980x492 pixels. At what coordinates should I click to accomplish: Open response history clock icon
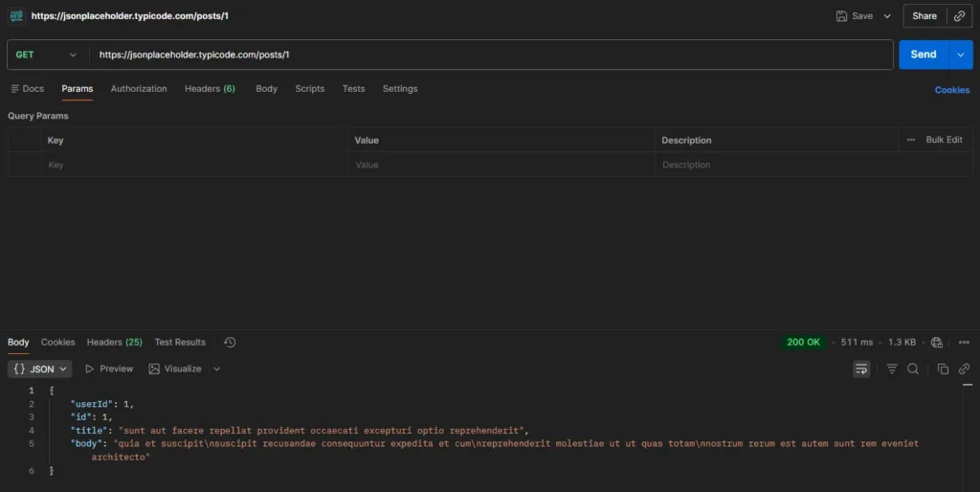point(230,342)
